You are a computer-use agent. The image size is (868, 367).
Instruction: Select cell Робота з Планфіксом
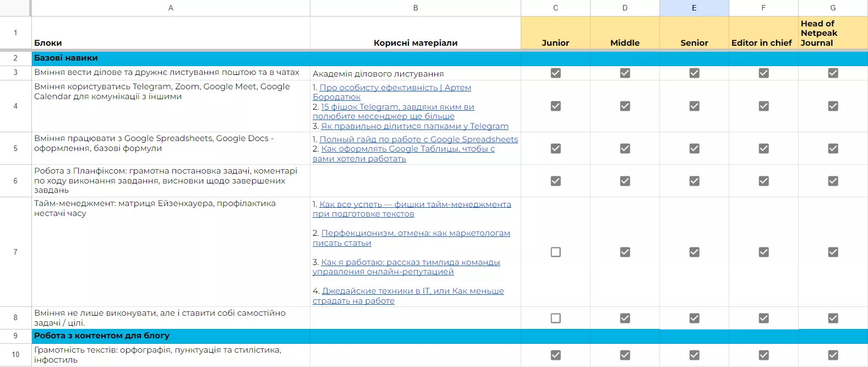[171, 181]
